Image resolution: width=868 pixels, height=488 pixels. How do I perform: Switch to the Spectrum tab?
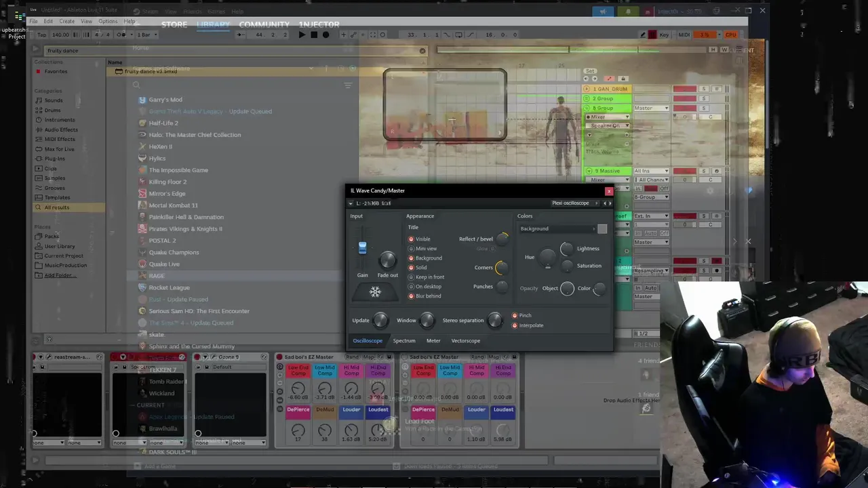pyautogui.click(x=404, y=341)
